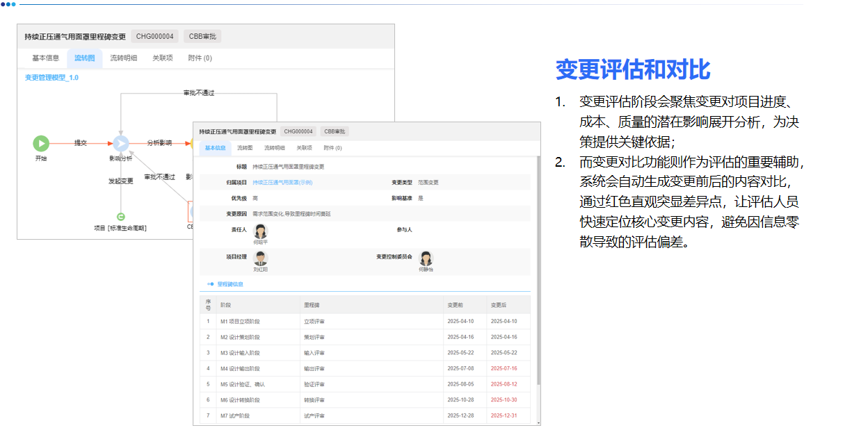Click the 里程碑信息 section bullet icon

click(x=209, y=283)
